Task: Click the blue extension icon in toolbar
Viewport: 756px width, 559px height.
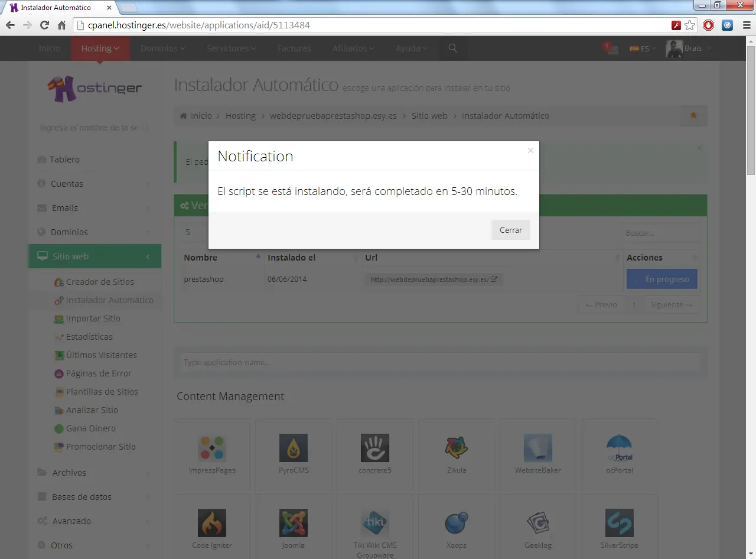Action: tap(728, 25)
